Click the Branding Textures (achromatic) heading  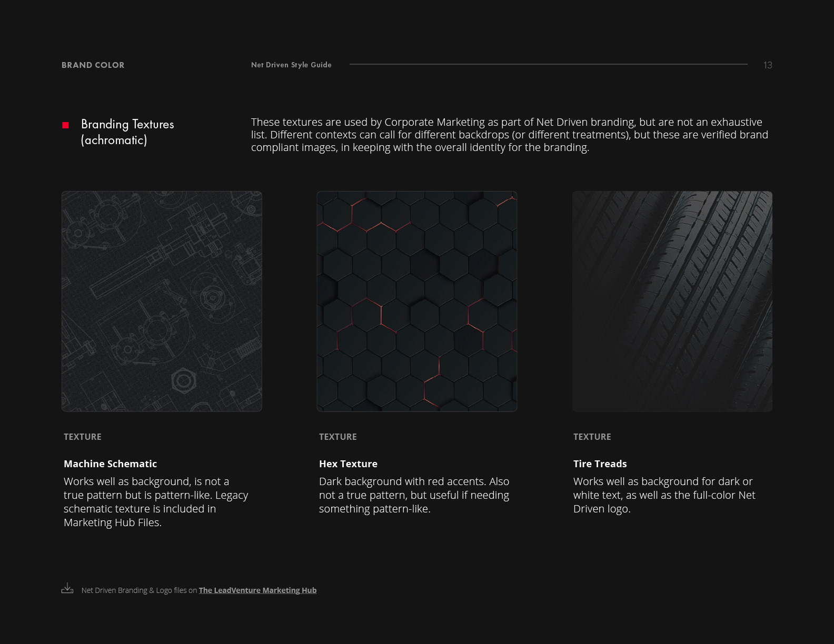pyautogui.click(x=127, y=132)
